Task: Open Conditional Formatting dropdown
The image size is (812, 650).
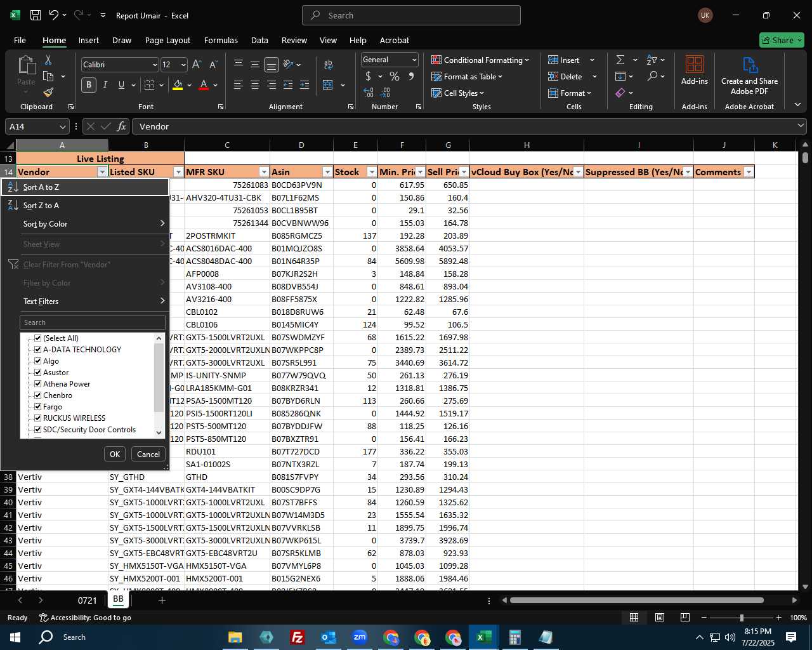Action: (x=480, y=60)
